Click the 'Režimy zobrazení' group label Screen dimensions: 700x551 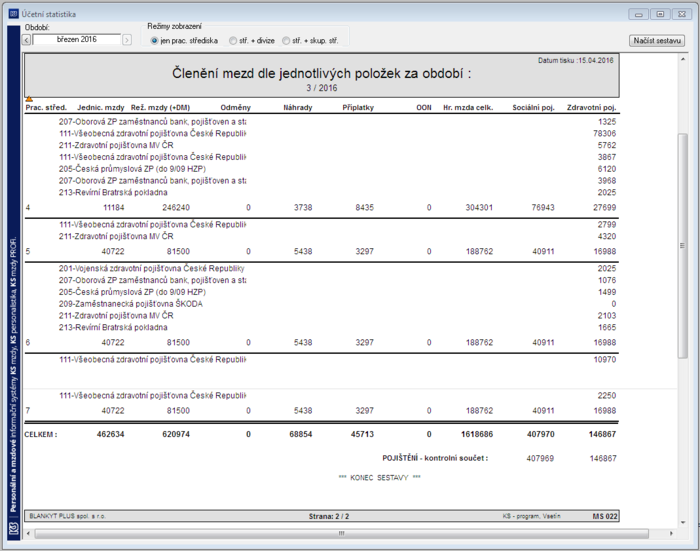(174, 26)
